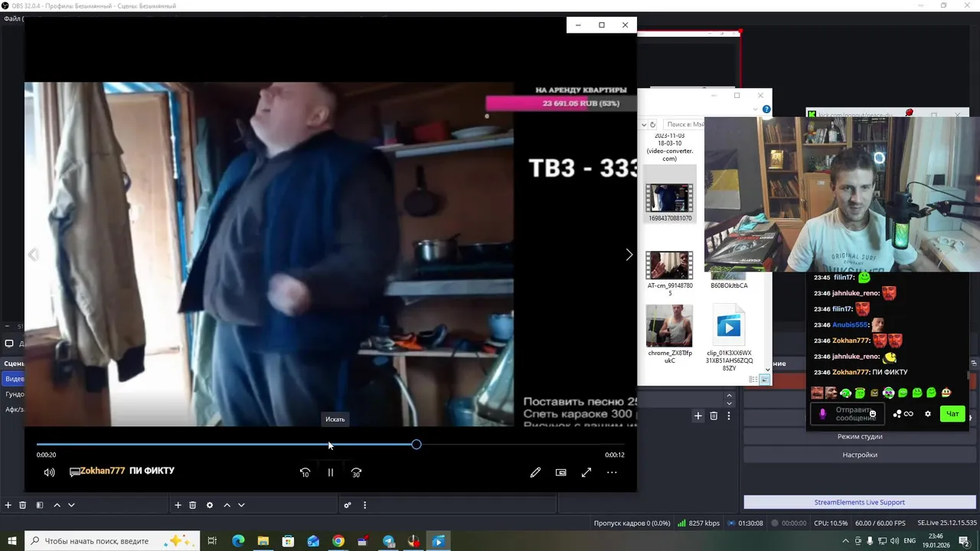
Task: Open the Файл menu in OBS
Action: point(13,18)
